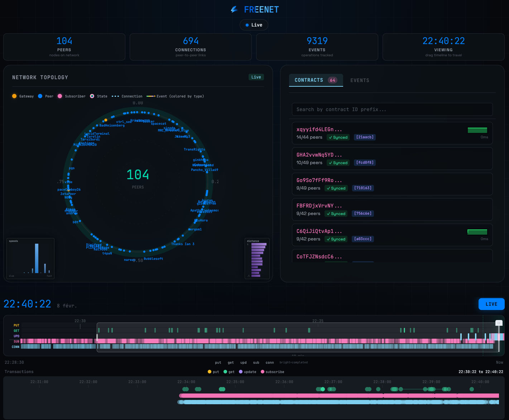Click the State legend icon

click(x=92, y=96)
